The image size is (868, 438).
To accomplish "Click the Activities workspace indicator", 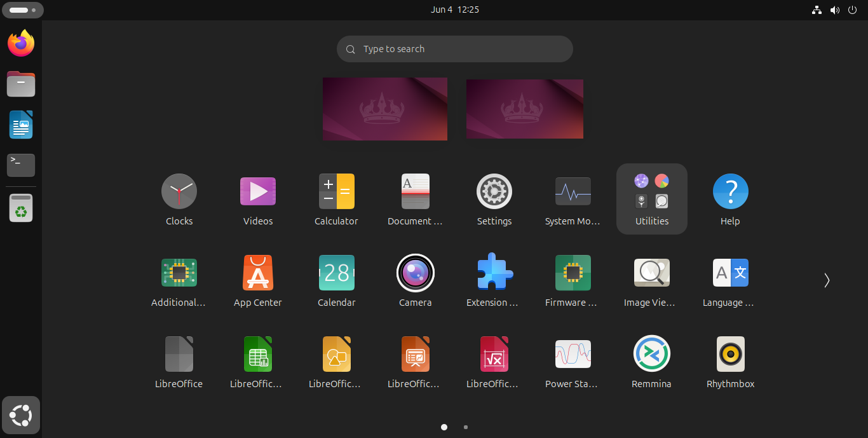I will tap(22, 10).
